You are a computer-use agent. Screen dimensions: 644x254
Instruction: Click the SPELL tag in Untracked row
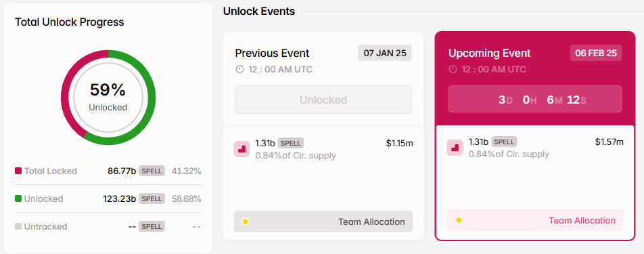click(x=152, y=226)
